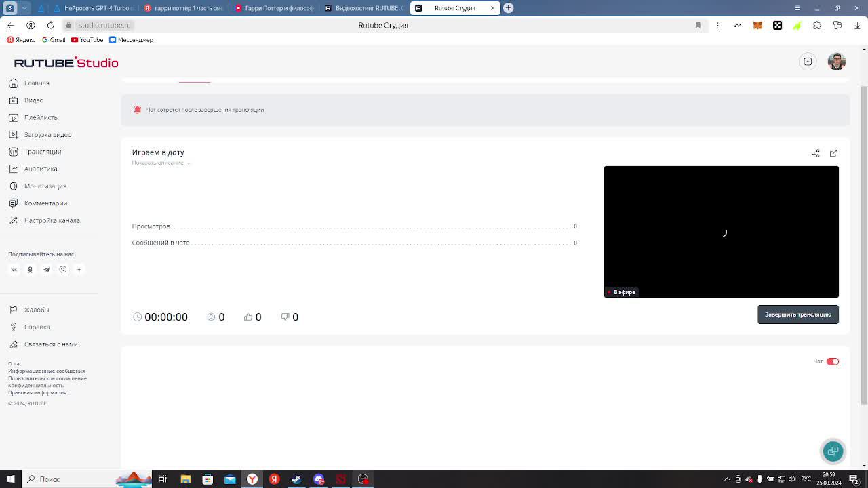Click the VK social icon

click(14, 270)
